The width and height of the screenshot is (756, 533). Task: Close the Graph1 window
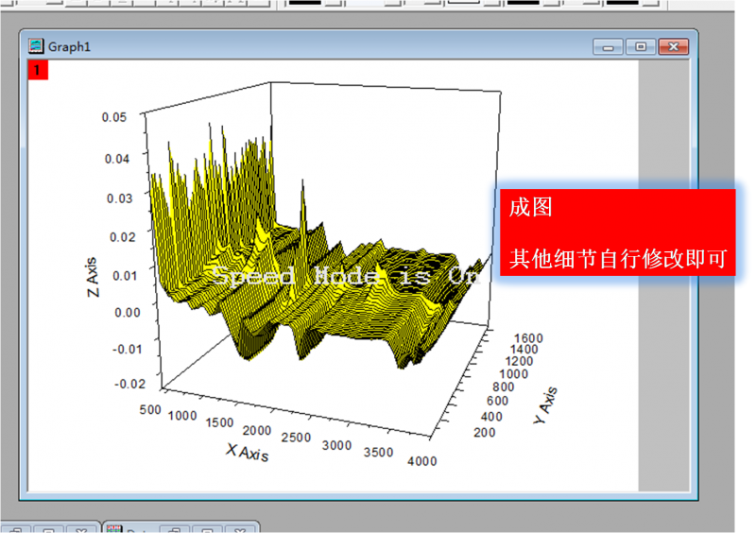674,47
